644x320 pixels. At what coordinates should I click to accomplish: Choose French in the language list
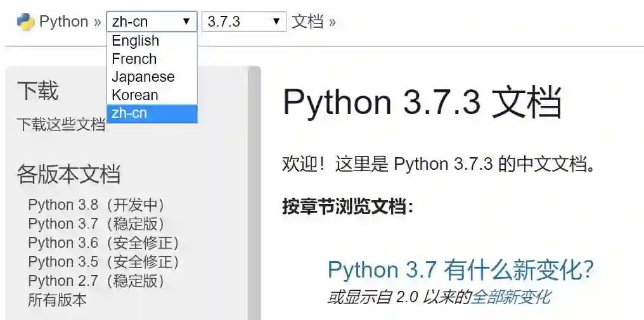pyautogui.click(x=134, y=59)
